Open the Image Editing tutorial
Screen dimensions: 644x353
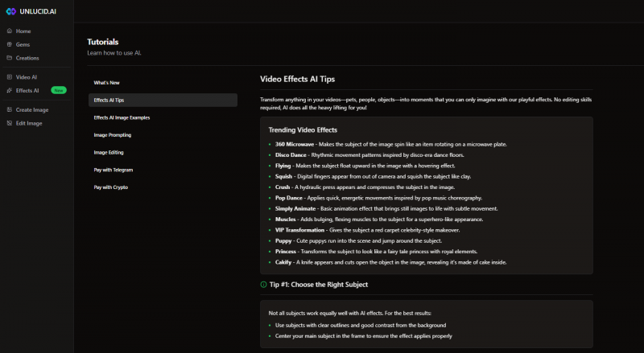point(109,152)
